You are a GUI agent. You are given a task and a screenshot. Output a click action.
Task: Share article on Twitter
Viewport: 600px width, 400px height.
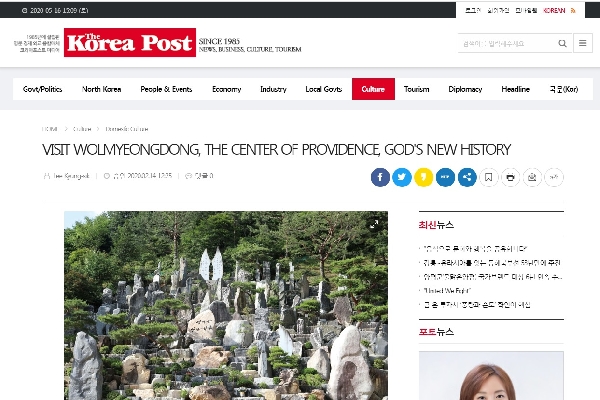402,177
